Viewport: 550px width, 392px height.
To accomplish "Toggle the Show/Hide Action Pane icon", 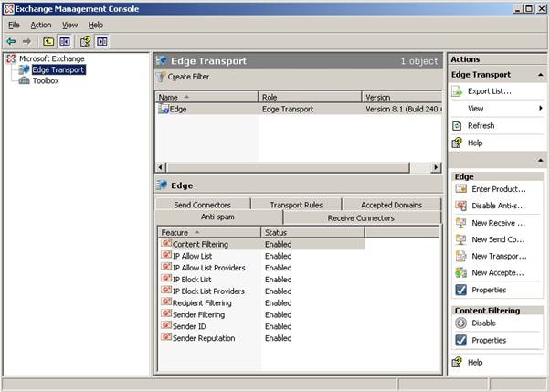I will click(102, 42).
